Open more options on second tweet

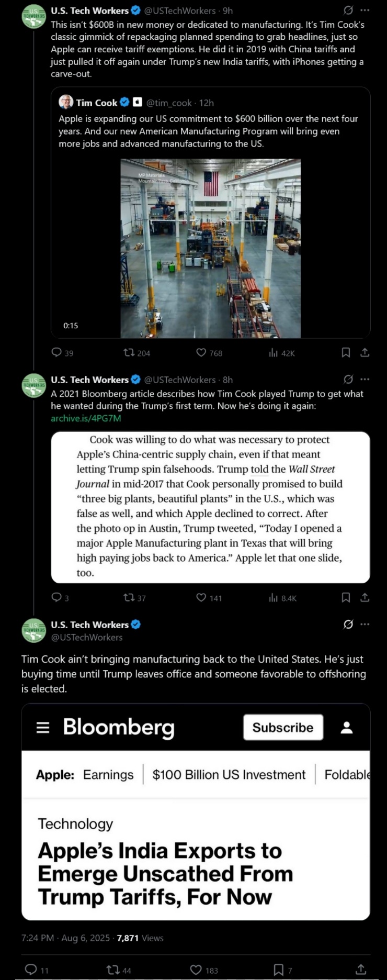click(x=365, y=380)
